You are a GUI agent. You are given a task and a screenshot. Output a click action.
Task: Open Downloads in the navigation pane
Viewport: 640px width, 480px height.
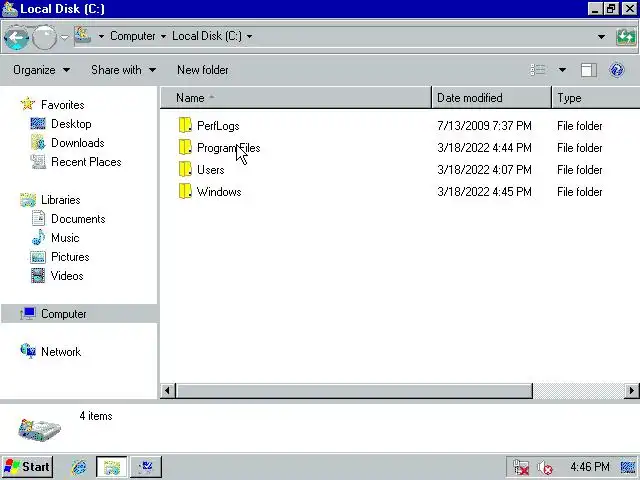tap(78, 143)
